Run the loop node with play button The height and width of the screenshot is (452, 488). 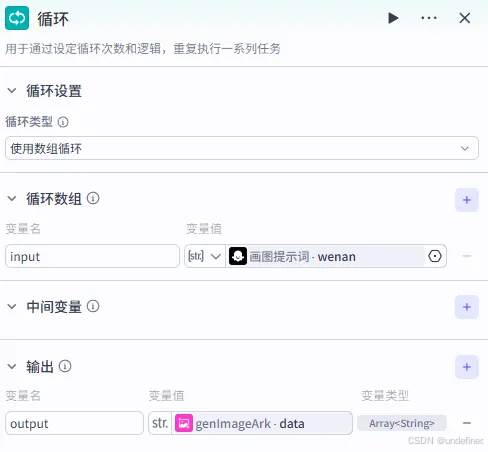pos(393,18)
